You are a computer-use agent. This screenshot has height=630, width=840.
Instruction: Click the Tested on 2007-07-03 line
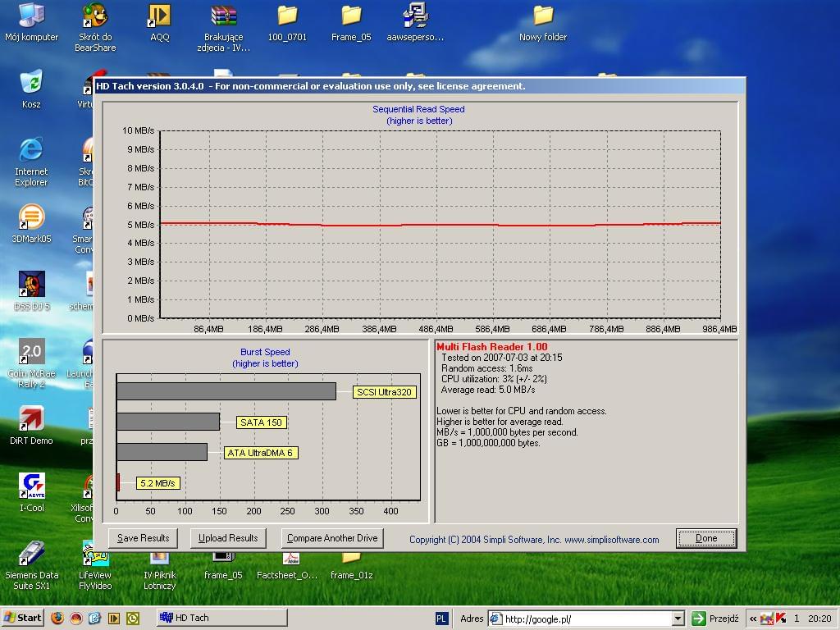(x=501, y=358)
